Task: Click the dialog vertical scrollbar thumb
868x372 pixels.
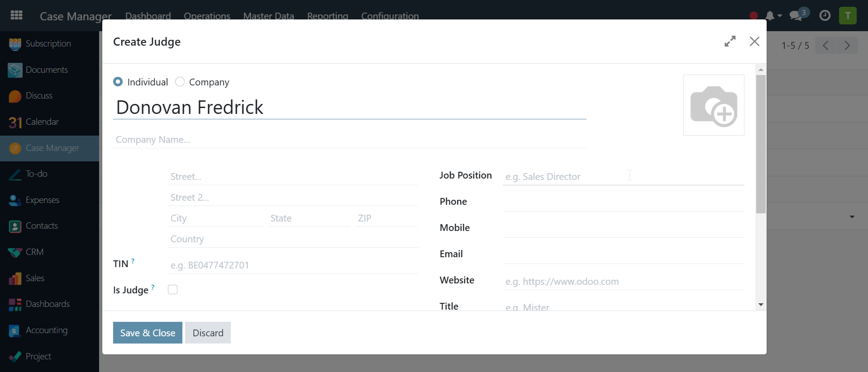Action: pos(761,144)
